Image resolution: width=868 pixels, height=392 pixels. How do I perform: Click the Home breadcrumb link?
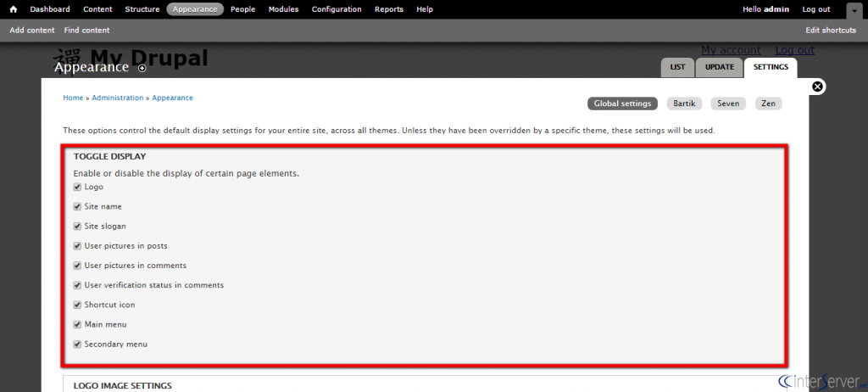pyautogui.click(x=73, y=98)
